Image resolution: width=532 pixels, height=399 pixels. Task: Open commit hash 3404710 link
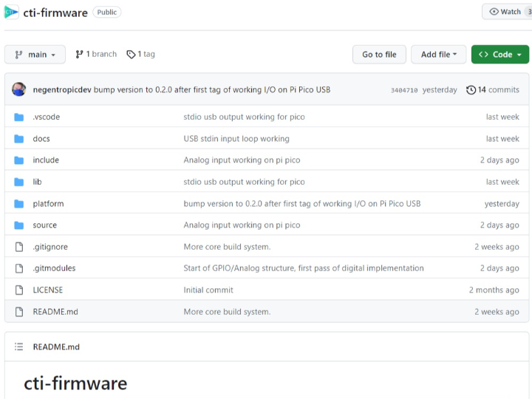tap(404, 90)
